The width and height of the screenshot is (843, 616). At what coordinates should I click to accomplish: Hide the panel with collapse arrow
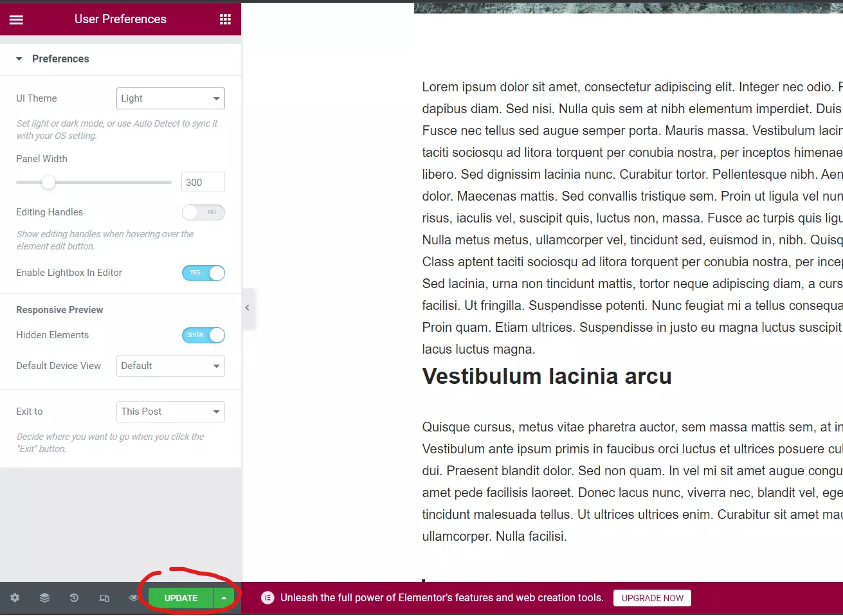pos(248,308)
